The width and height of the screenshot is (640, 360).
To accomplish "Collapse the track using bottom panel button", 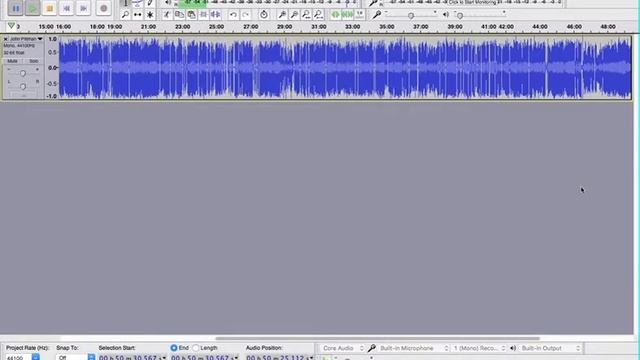I will click(23, 95).
